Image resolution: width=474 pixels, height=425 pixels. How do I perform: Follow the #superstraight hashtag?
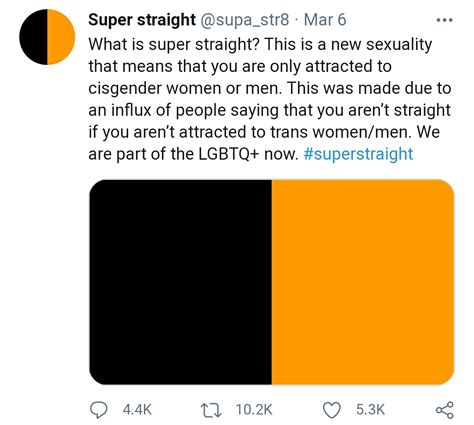coord(358,154)
